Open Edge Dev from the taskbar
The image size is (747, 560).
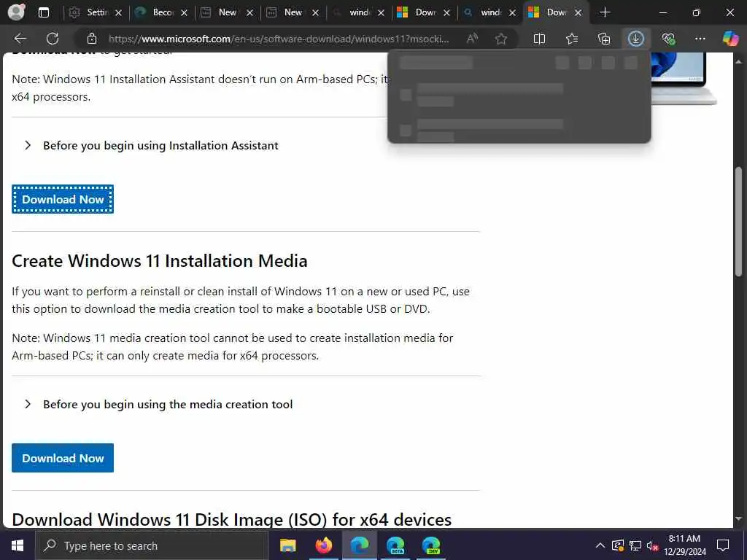[x=431, y=545]
